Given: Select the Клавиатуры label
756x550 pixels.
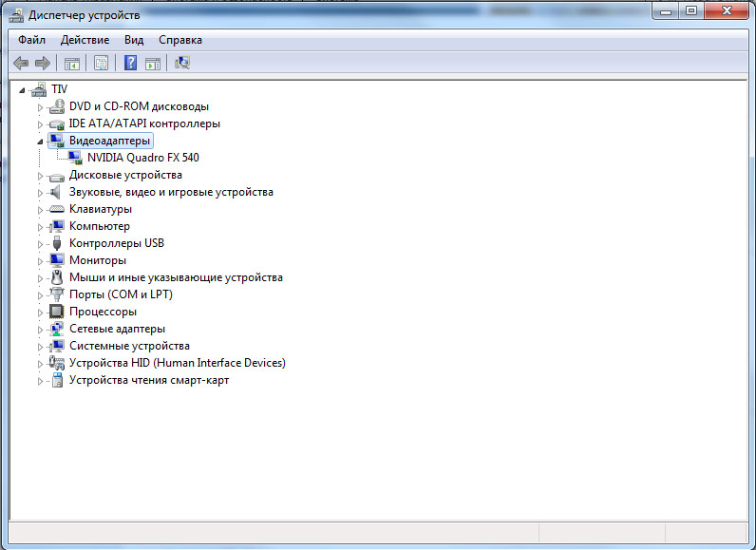Looking at the screenshot, I should click(101, 209).
